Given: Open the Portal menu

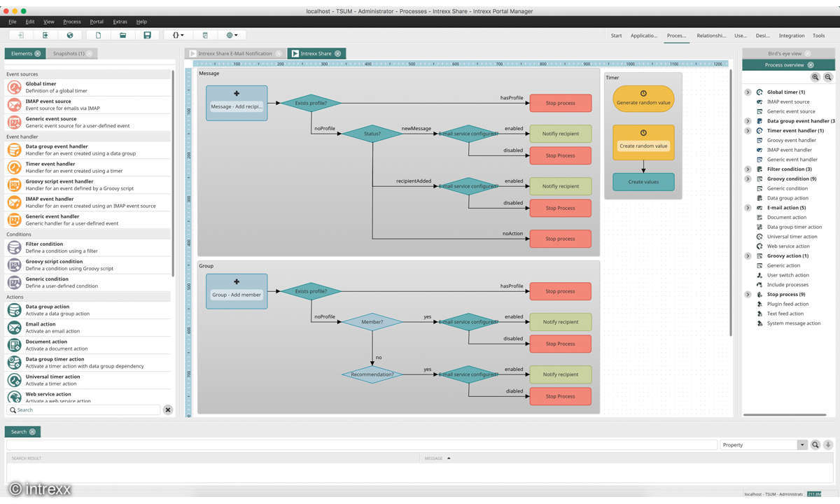Looking at the screenshot, I should (x=97, y=22).
